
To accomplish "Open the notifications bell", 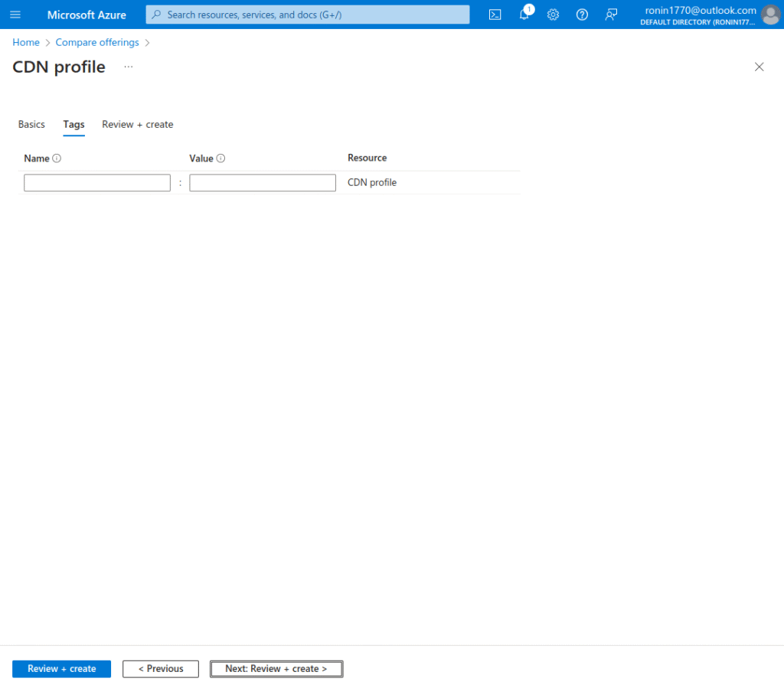I will (x=524, y=15).
